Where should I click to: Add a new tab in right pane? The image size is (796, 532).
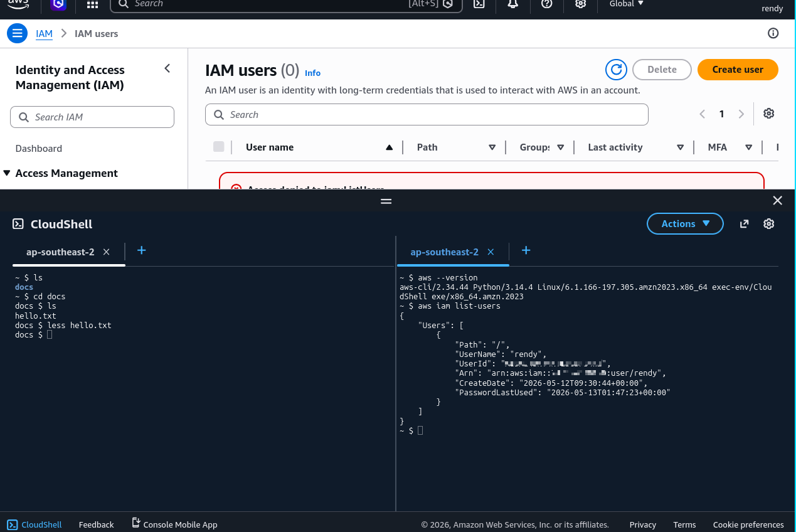click(526, 250)
